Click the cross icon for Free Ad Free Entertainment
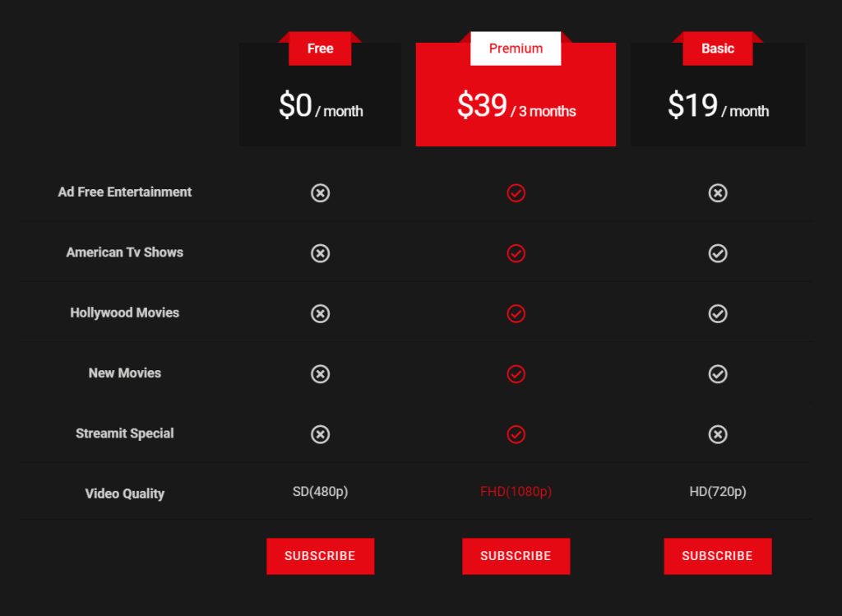 (320, 193)
